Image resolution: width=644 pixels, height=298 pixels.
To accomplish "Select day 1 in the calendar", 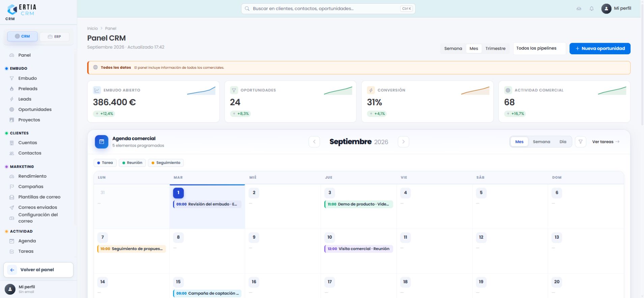I will point(178,193).
